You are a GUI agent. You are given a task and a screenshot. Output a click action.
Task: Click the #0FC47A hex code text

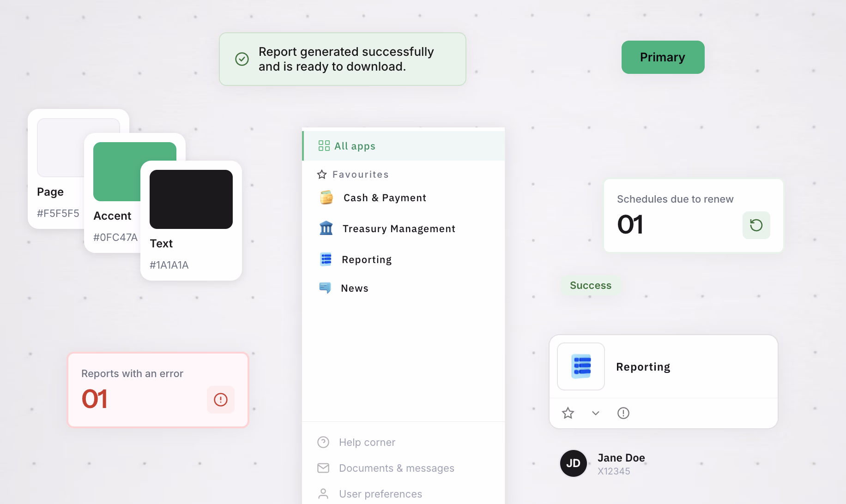115,237
